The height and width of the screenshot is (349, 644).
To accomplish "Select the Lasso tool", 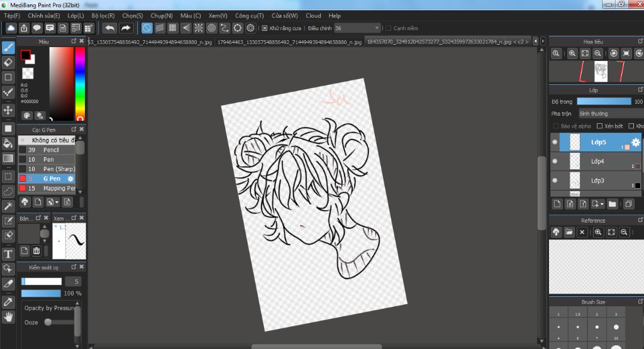I will [8, 191].
